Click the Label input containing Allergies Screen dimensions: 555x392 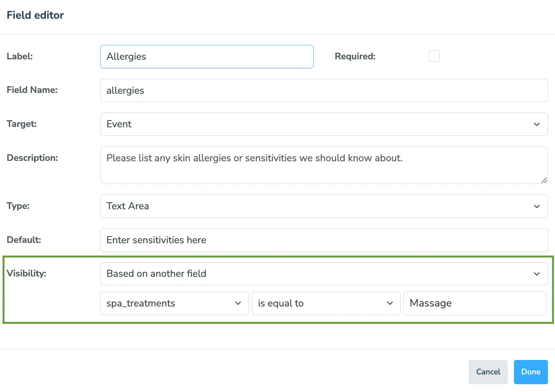coord(207,56)
